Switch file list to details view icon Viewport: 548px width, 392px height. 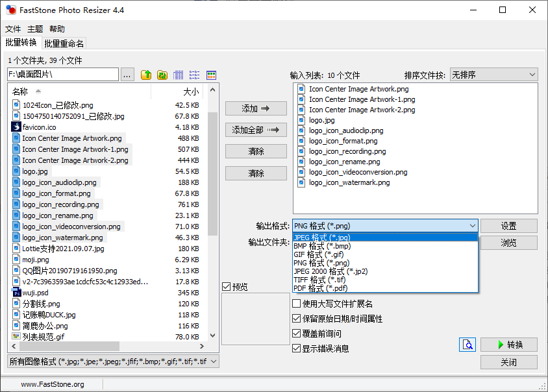pyautogui.click(x=179, y=75)
